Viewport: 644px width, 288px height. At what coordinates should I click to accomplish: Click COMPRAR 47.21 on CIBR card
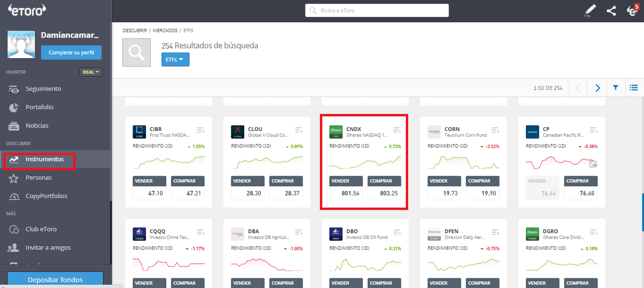(189, 188)
